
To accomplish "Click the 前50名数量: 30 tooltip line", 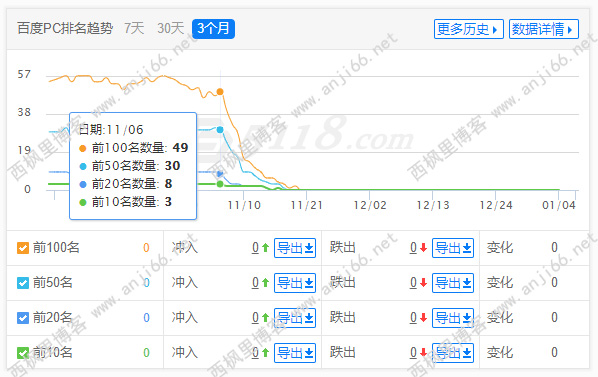I will [x=130, y=166].
